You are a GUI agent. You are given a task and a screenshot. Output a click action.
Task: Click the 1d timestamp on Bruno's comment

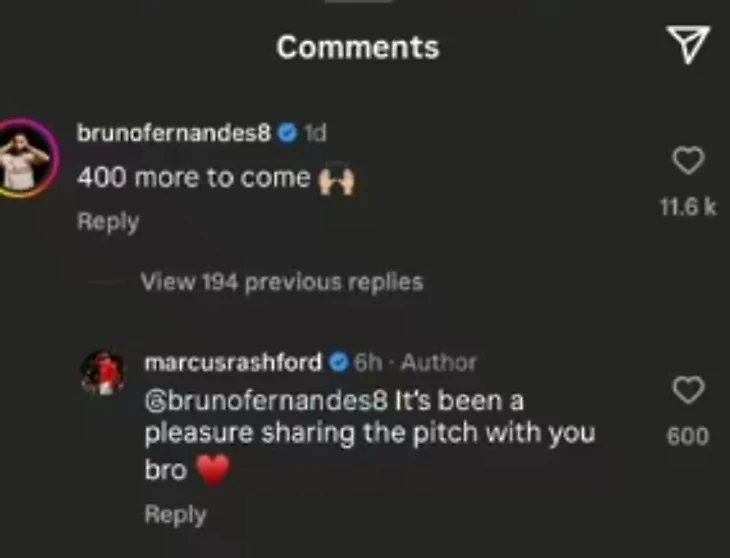point(315,133)
